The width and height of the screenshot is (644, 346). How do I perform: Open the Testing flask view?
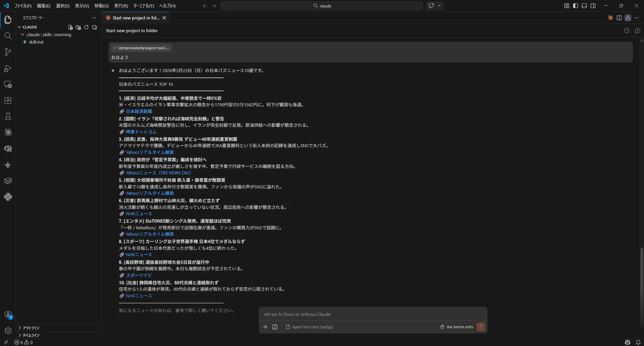(8, 116)
